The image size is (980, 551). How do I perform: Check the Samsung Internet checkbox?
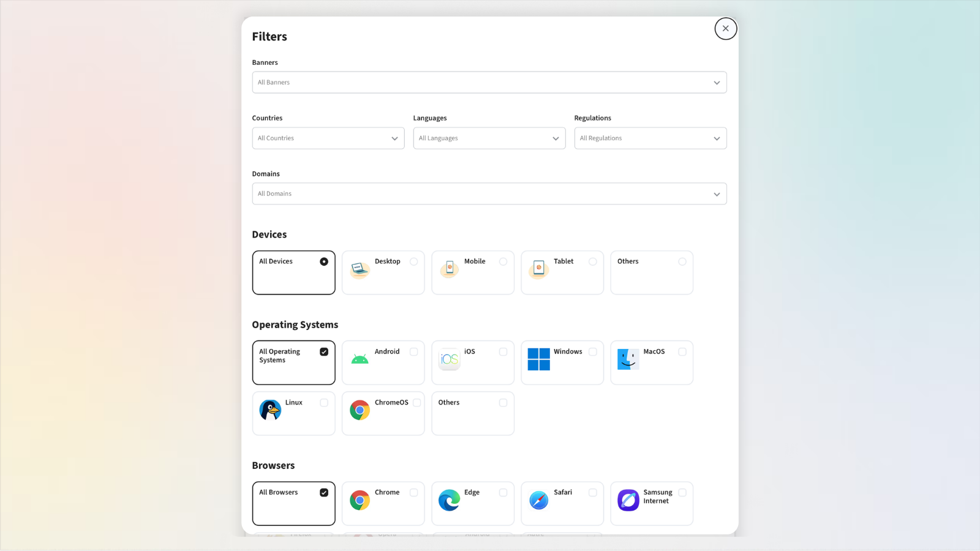click(x=682, y=493)
